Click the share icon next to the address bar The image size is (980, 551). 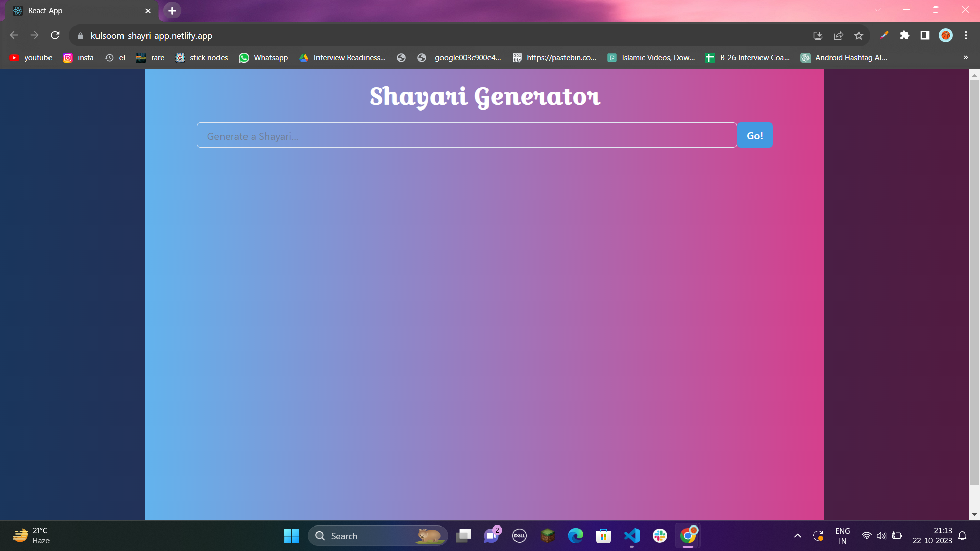click(x=838, y=35)
